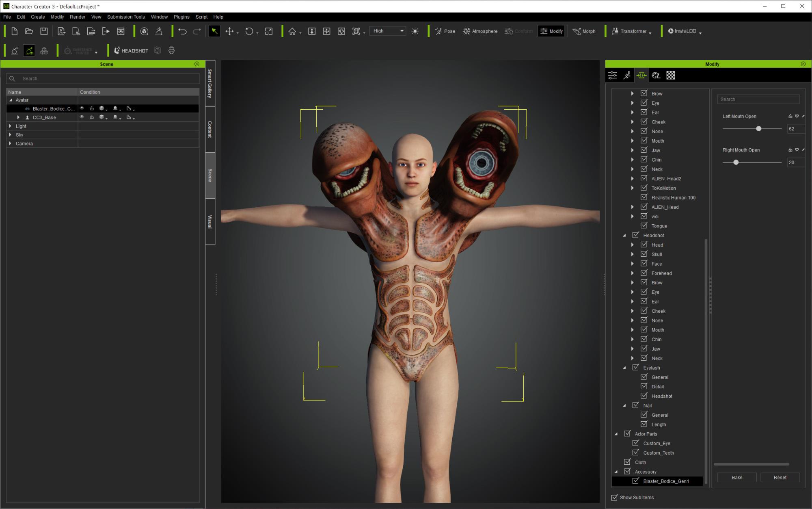The height and width of the screenshot is (509, 812).
Task: Toggle the Realistic Human 100 checkbox
Action: pyautogui.click(x=644, y=197)
